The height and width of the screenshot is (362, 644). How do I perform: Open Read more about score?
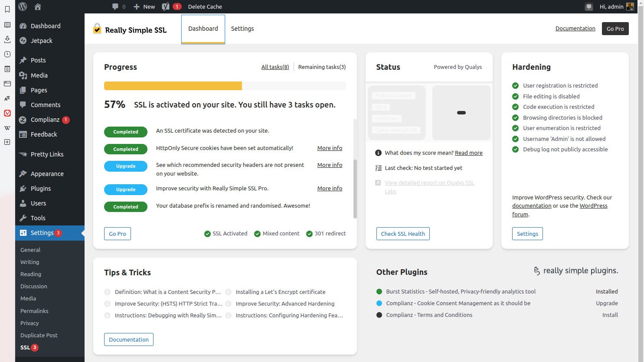pyautogui.click(x=468, y=153)
